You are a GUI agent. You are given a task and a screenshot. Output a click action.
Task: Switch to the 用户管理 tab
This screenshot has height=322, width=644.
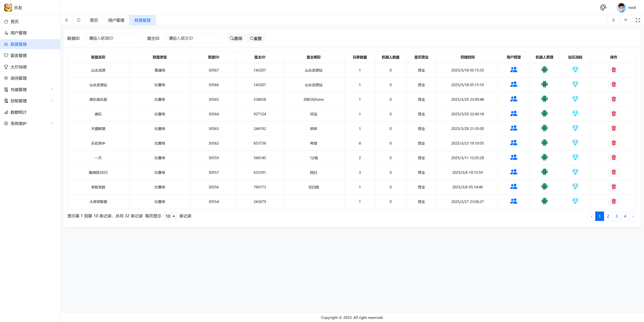(x=116, y=20)
